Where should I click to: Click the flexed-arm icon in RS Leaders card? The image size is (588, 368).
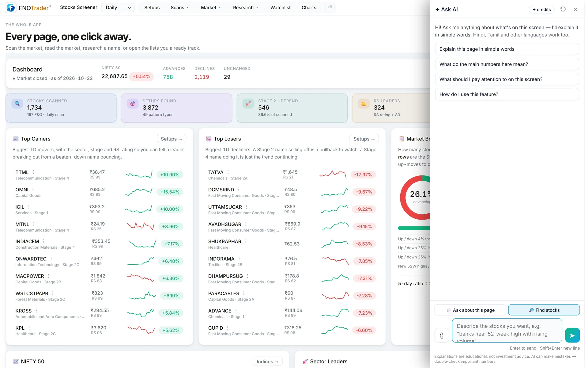point(364,104)
